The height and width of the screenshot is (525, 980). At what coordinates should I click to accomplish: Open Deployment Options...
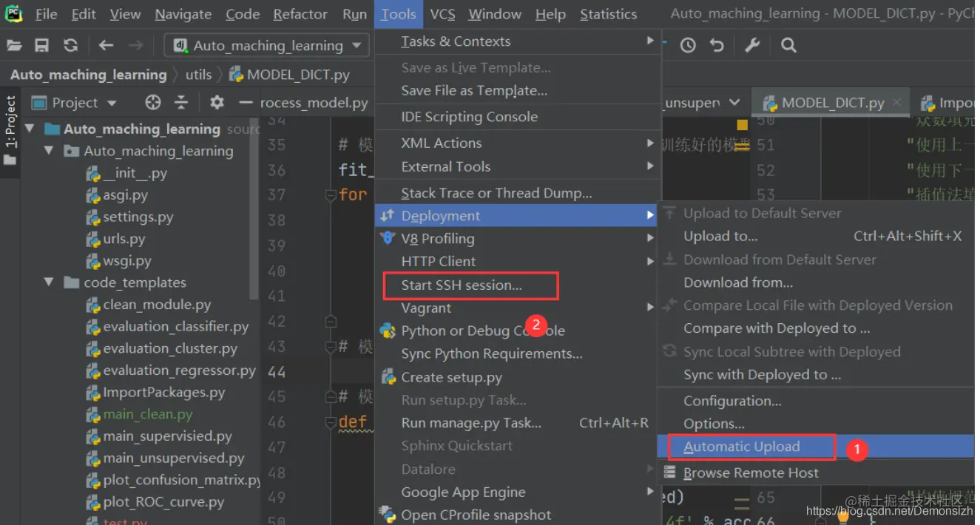click(816, 424)
